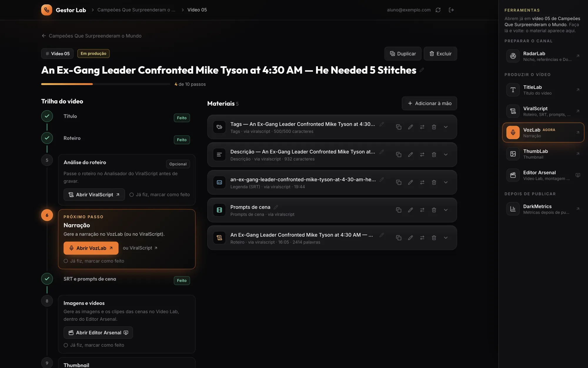
Task: Open Editor Arsenal from the tools sidebar
Action: pyautogui.click(x=543, y=175)
